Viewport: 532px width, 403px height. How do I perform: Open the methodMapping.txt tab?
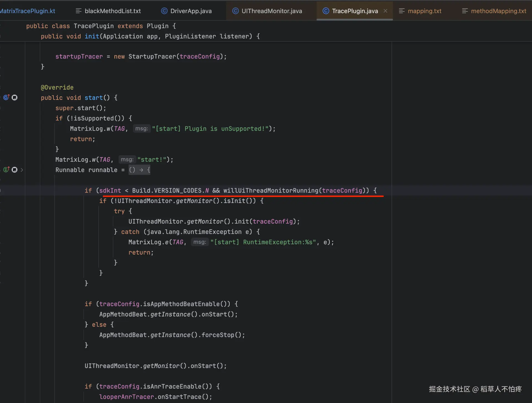pos(498,11)
